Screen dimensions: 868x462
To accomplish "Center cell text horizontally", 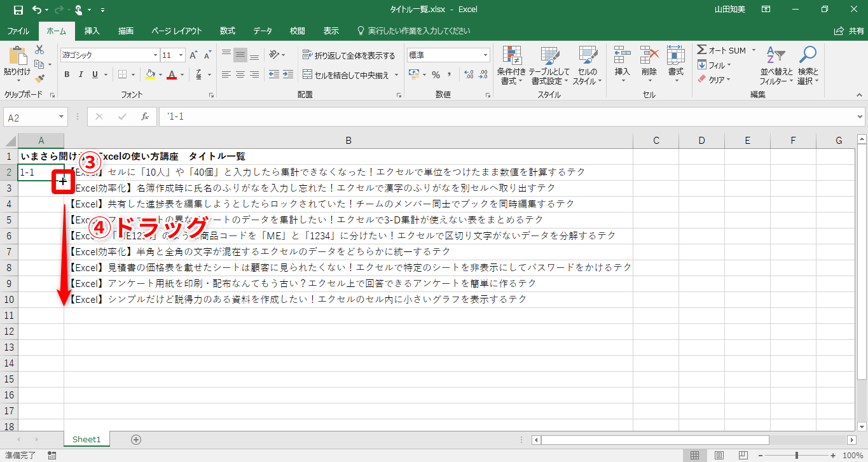I will (240, 74).
